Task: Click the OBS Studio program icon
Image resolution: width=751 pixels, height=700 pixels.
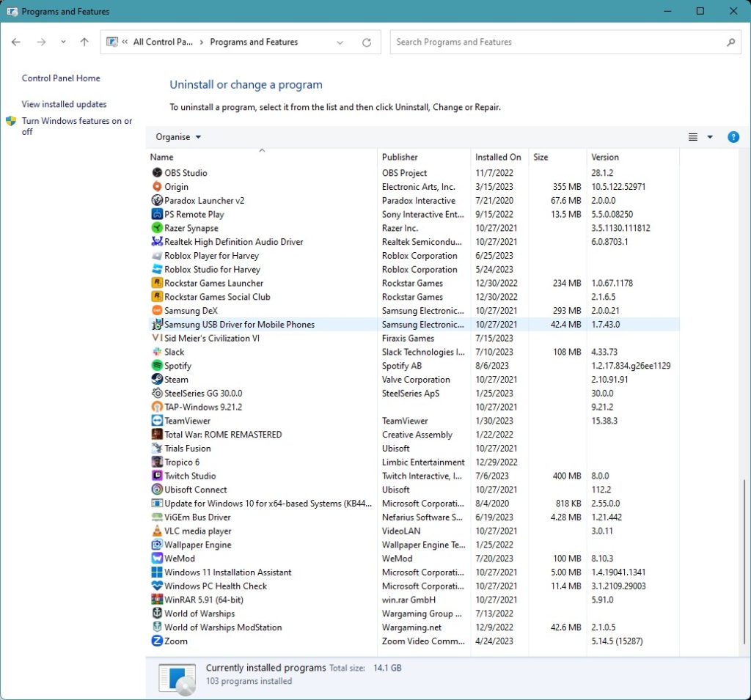Action: [157, 173]
